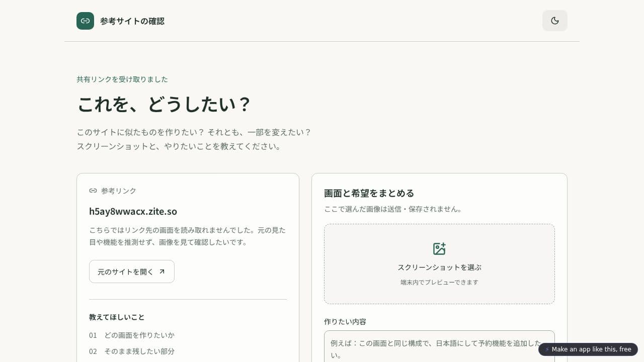644x362 pixels.
Task: Click the 端末内でプレビューできます hint text
Action: click(x=439, y=283)
